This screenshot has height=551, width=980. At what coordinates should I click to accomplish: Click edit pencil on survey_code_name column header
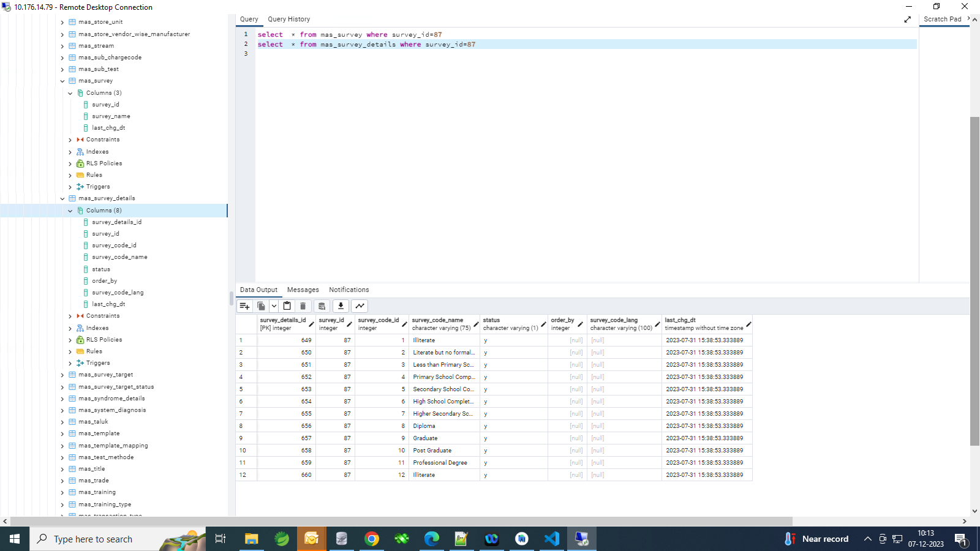(476, 324)
